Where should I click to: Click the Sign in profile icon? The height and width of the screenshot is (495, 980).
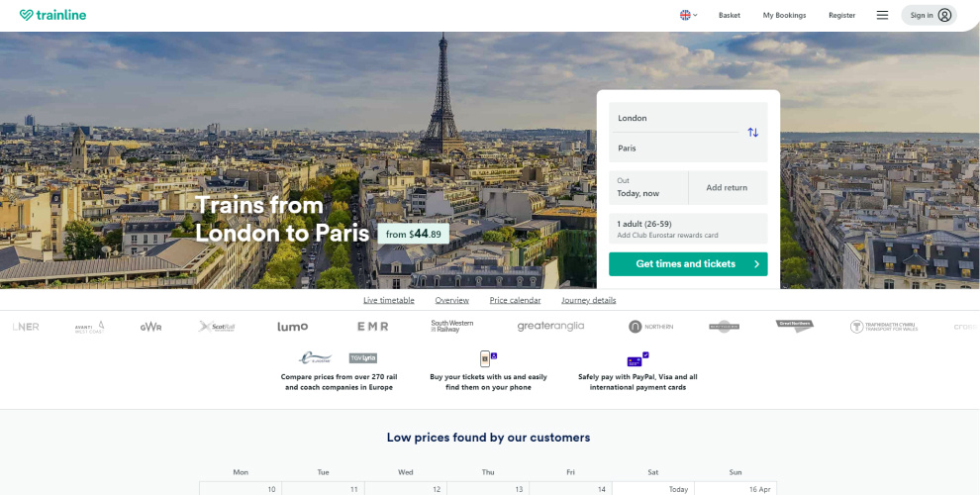pos(944,15)
